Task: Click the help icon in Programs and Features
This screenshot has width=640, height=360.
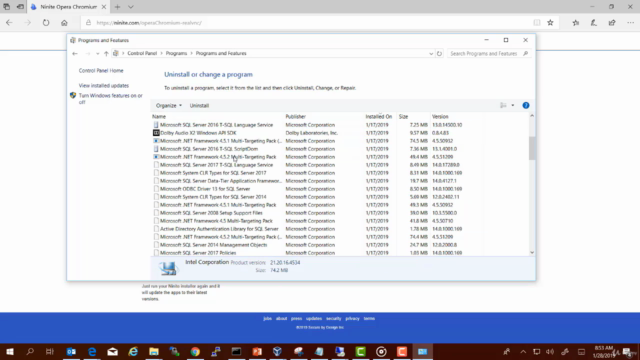Action: 526,105
